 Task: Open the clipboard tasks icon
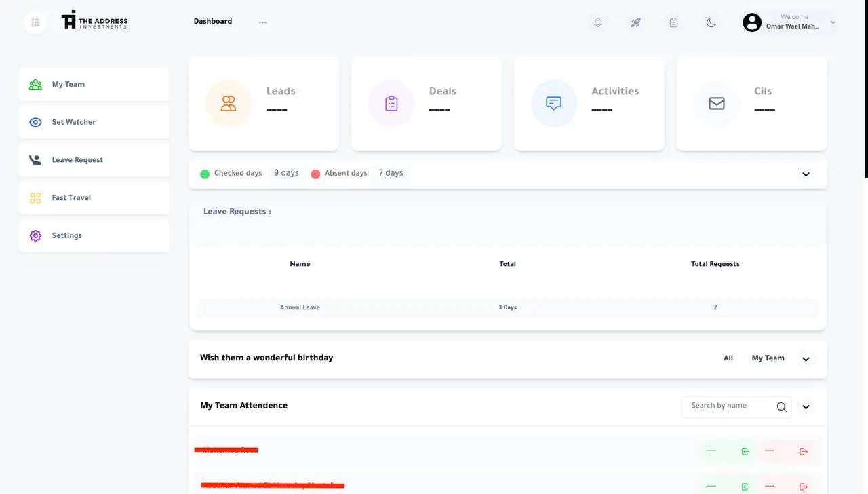(673, 22)
